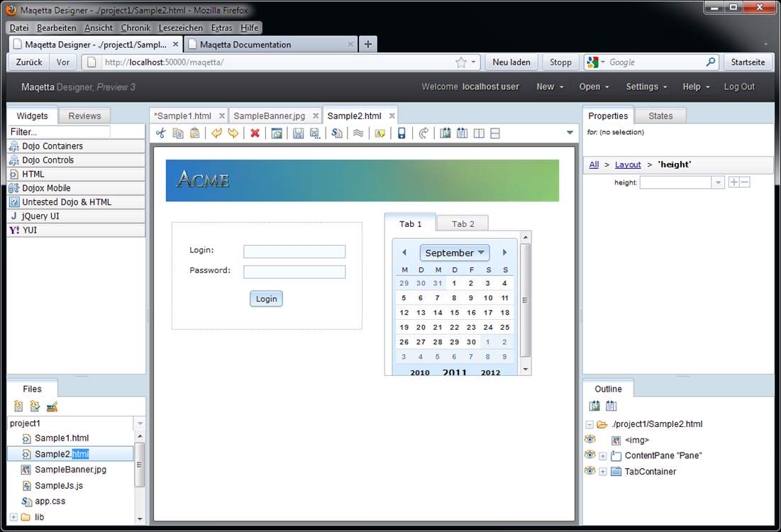Image resolution: width=781 pixels, height=532 pixels.
Task: Click the yellow sticky note review icon
Action: (380, 133)
